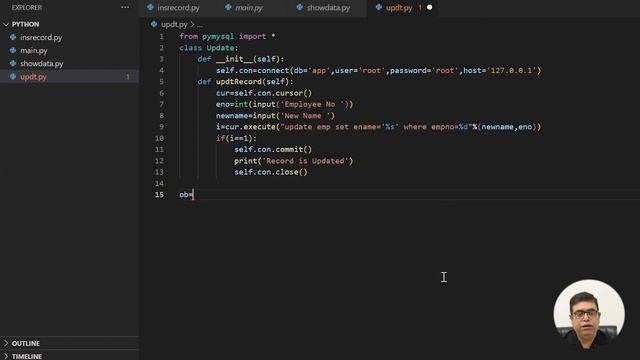Click 'self.con.close()' on line 13
Image resolution: width=640 pixels, height=360 pixels.
pyautogui.click(x=271, y=172)
